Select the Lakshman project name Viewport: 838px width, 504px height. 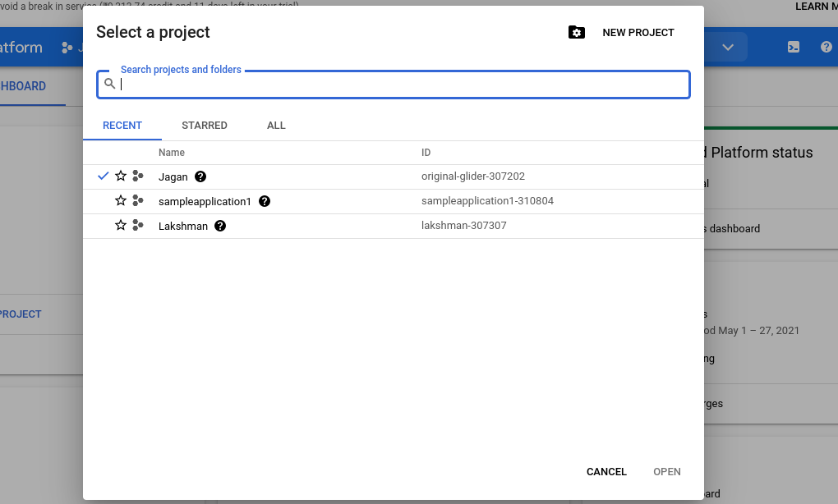(x=183, y=226)
